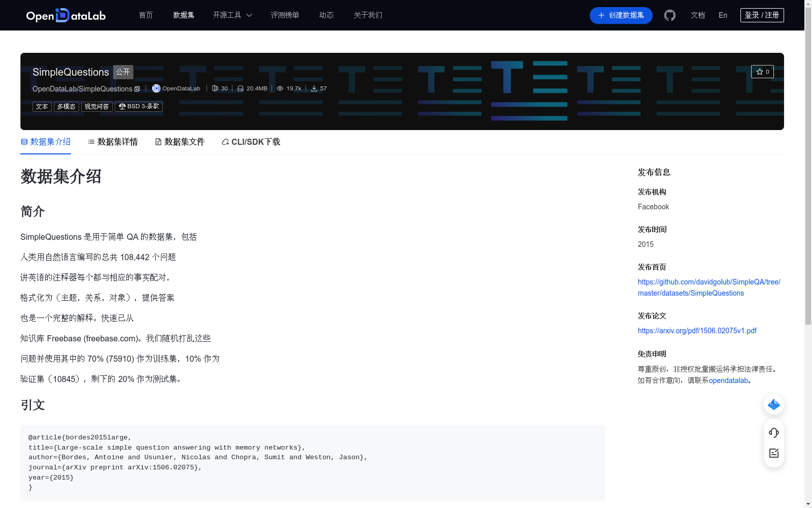Go to 首页 in navigation
The width and height of the screenshot is (812, 508).
[146, 15]
